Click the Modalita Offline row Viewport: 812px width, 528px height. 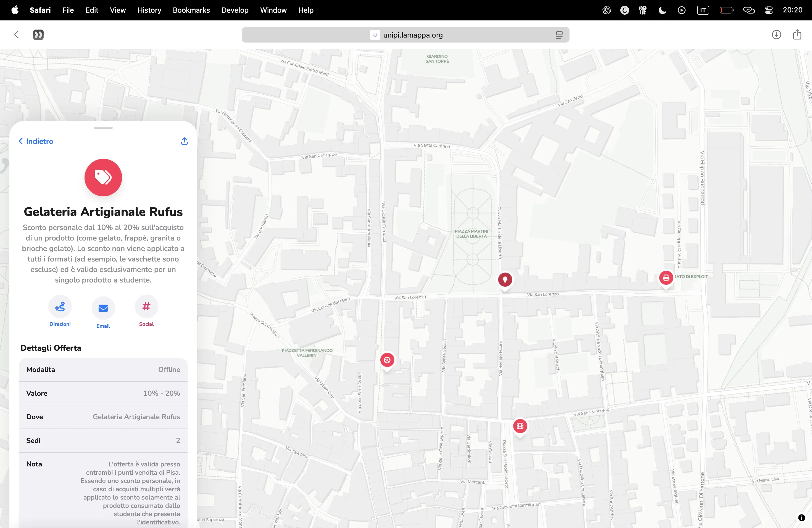pyautogui.click(x=103, y=370)
